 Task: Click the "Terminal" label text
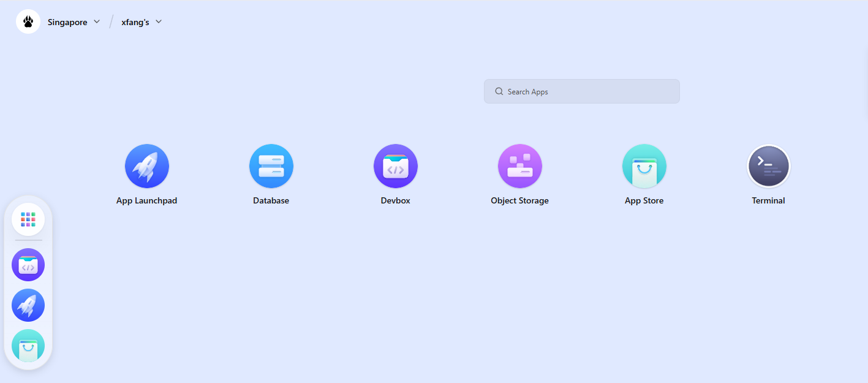click(769, 200)
